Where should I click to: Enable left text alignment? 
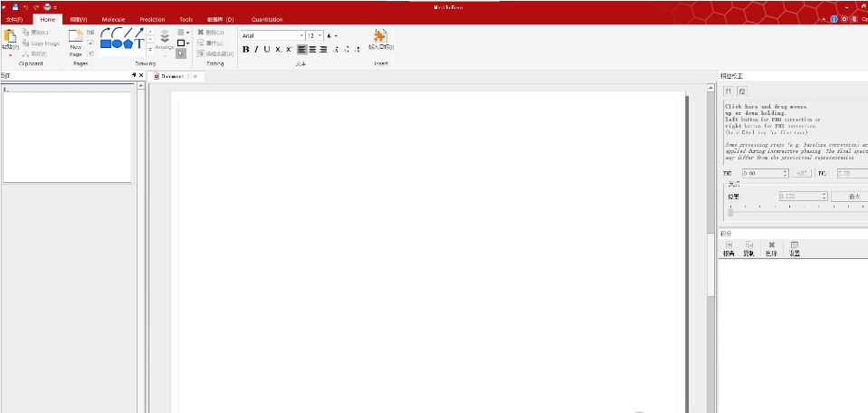(x=301, y=49)
